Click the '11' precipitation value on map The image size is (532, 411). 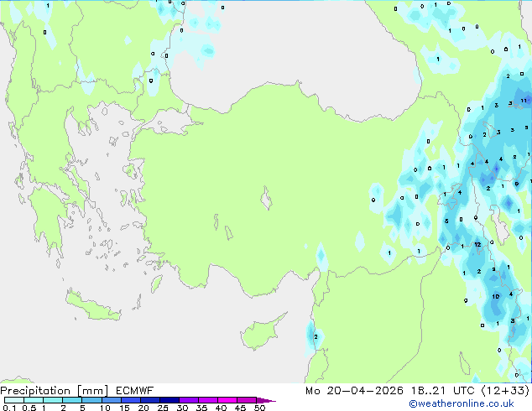[x=524, y=101]
